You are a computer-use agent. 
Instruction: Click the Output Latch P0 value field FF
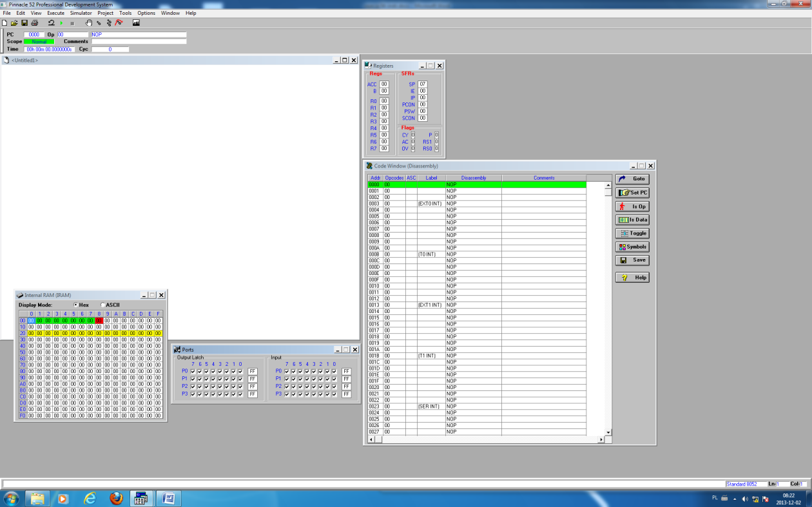[253, 371]
